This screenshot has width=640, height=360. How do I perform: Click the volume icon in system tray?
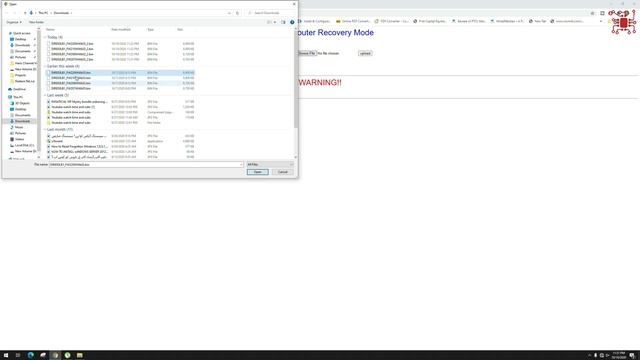(x=607, y=356)
